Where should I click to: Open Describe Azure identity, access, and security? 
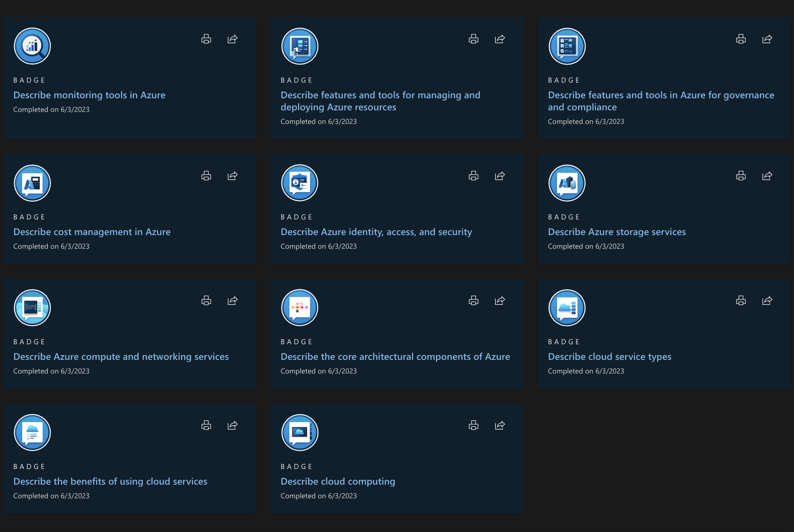click(376, 232)
